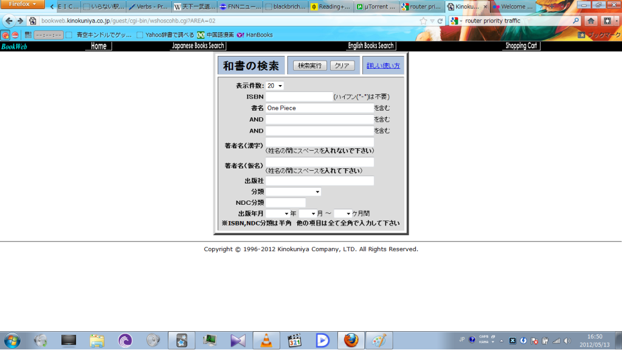Screen dimensions: 622x364
Task: Open the orange Firefox menu
Action: tap(21, 4)
